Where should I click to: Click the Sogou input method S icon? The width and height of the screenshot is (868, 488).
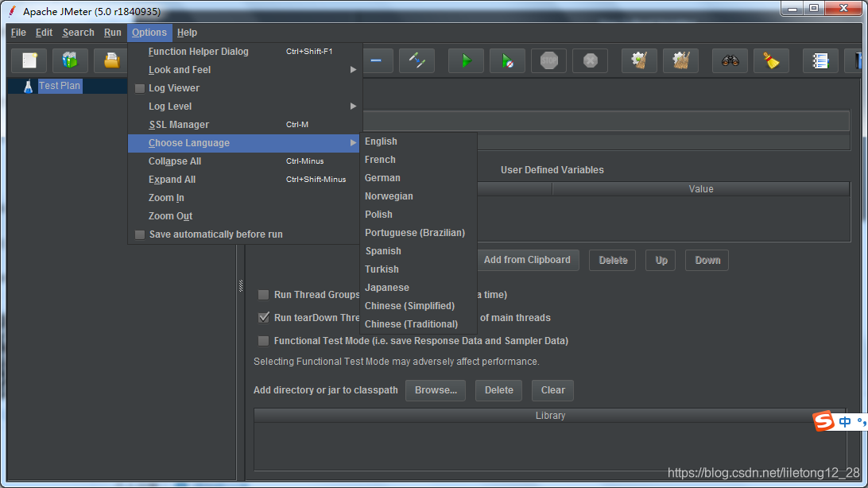tap(823, 421)
